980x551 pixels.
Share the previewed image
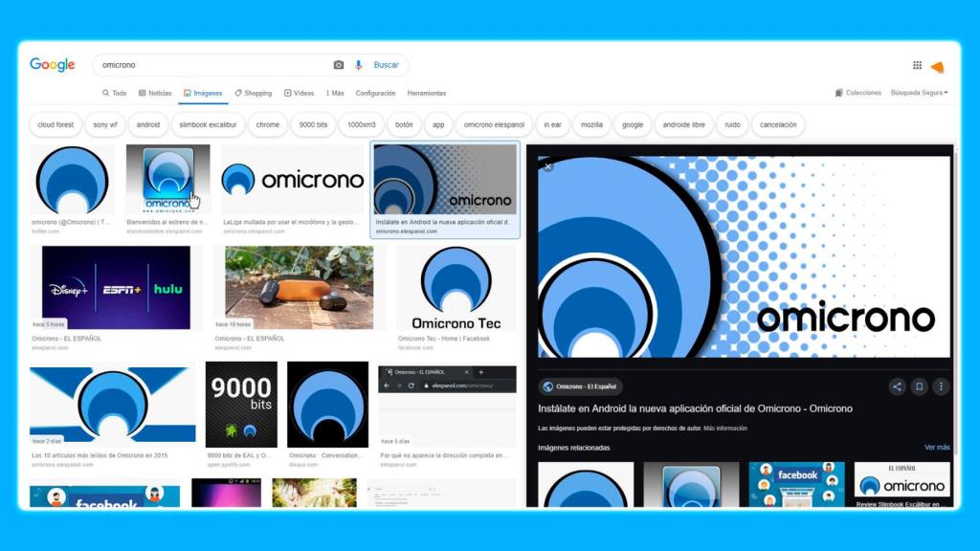click(x=897, y=386)
